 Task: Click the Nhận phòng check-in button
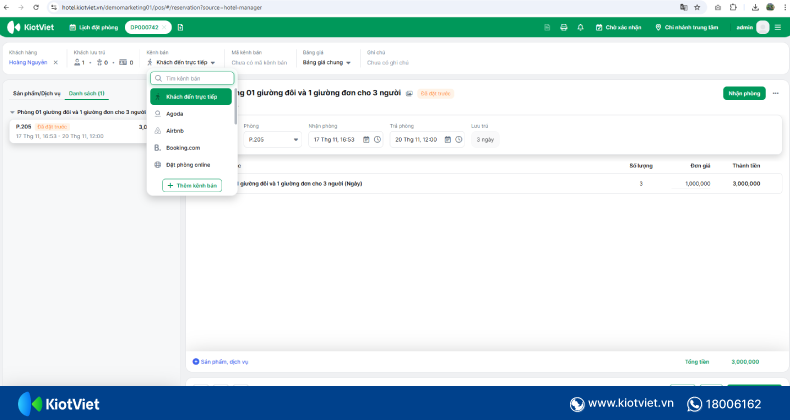point(744,93)
